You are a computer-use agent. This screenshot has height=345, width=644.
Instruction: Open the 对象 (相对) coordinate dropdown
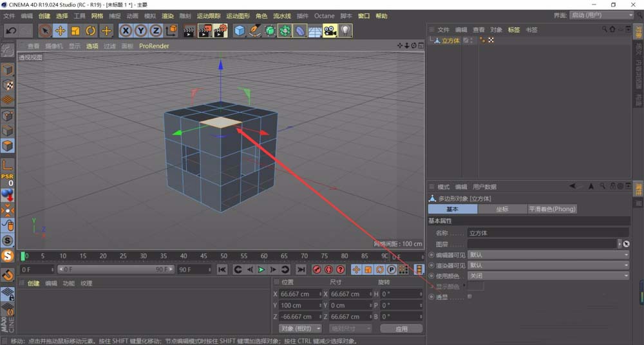pyautogui.click(x=301, y=328)
